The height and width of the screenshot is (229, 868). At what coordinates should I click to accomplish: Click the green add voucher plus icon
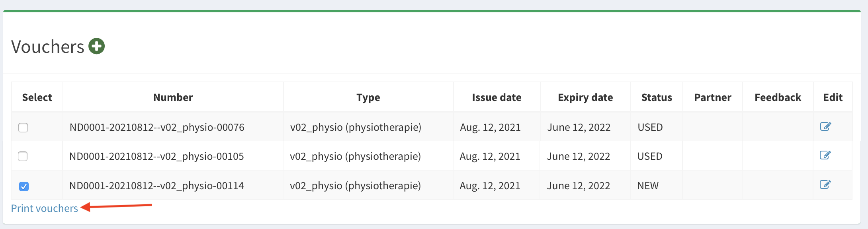click(96, 46)
